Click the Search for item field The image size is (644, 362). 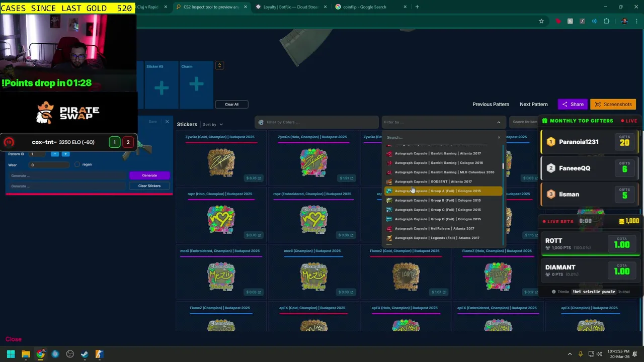pos(524,122)
